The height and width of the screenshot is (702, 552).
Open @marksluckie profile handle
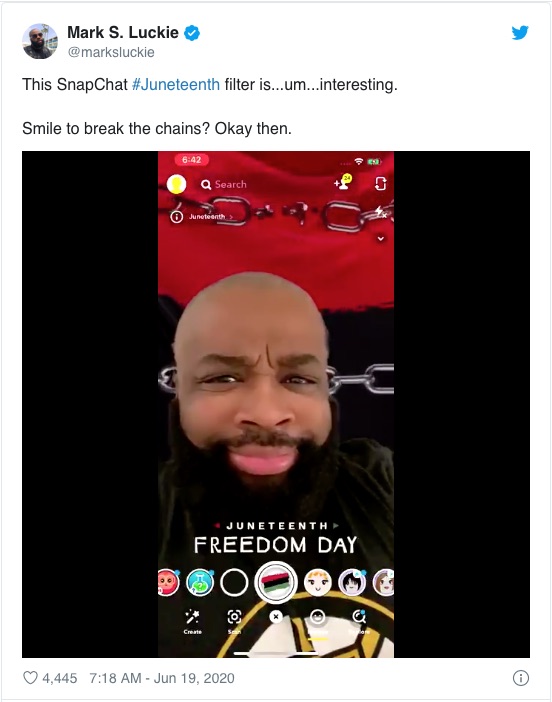tap(111, 52)
